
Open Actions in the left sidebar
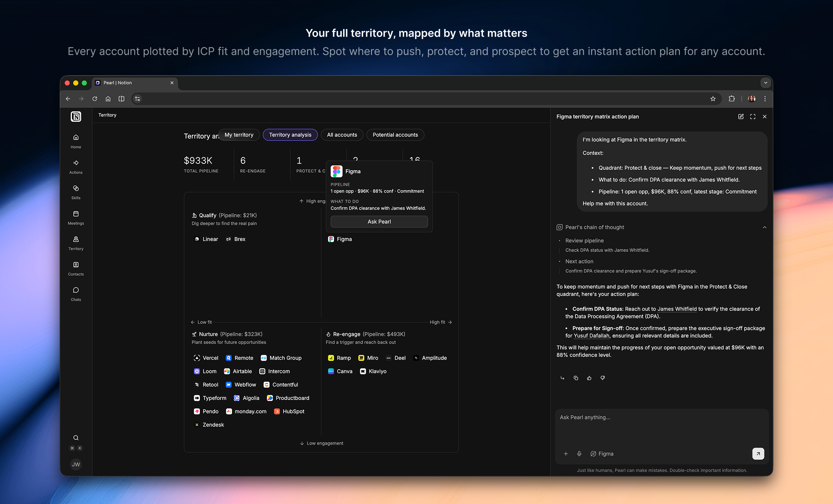point(76,166)
